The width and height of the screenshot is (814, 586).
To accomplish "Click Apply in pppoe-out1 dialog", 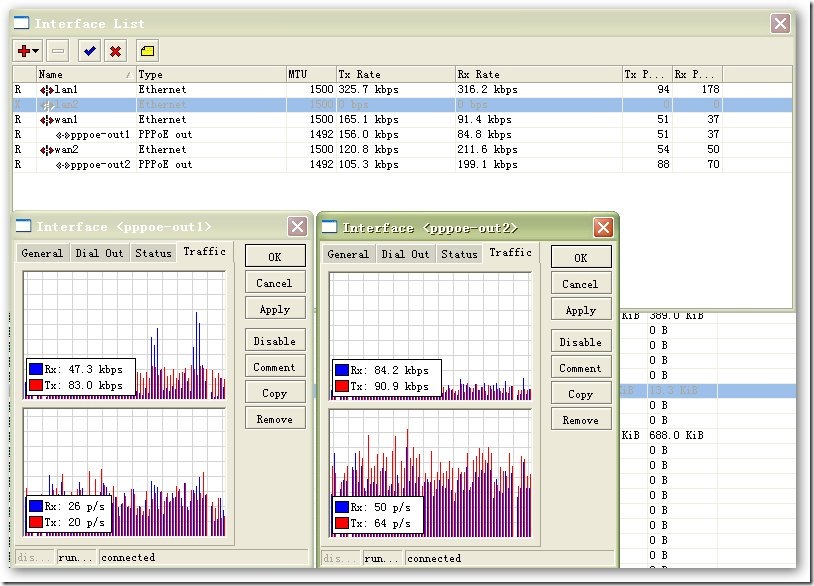I will (x=275, y=309).
